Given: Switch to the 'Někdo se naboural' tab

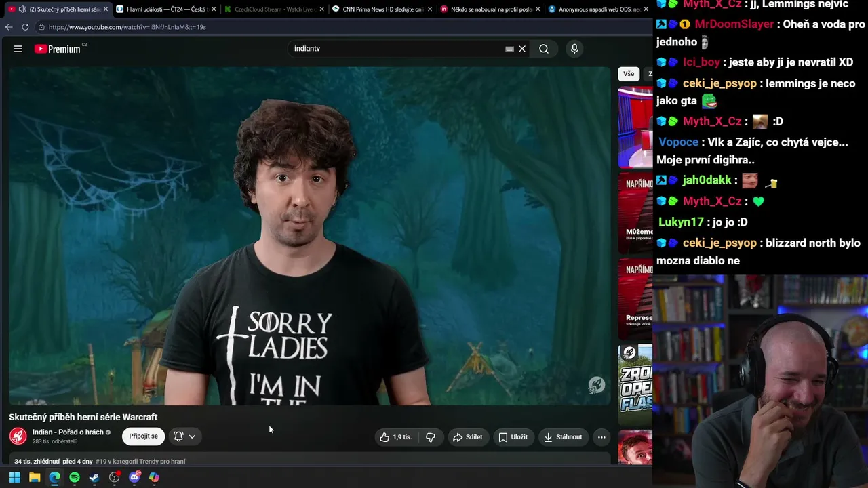Looking at the screenshot, I should click(490, 9).
